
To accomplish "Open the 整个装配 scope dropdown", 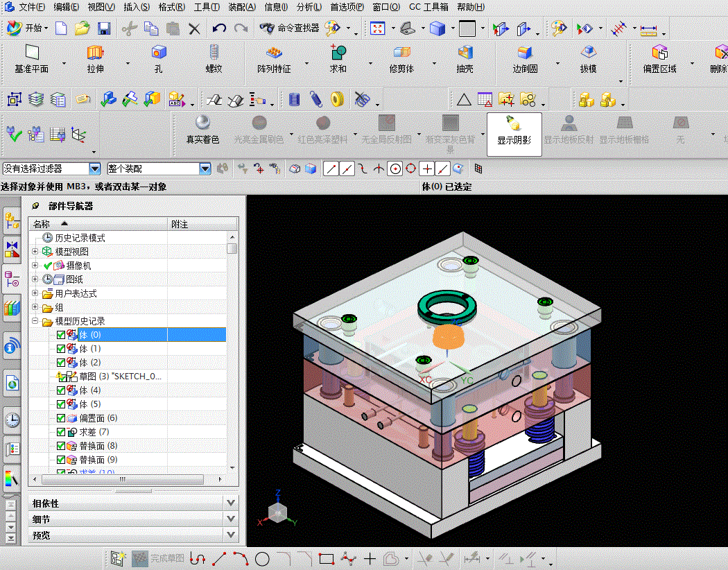I will click(205, 169).
